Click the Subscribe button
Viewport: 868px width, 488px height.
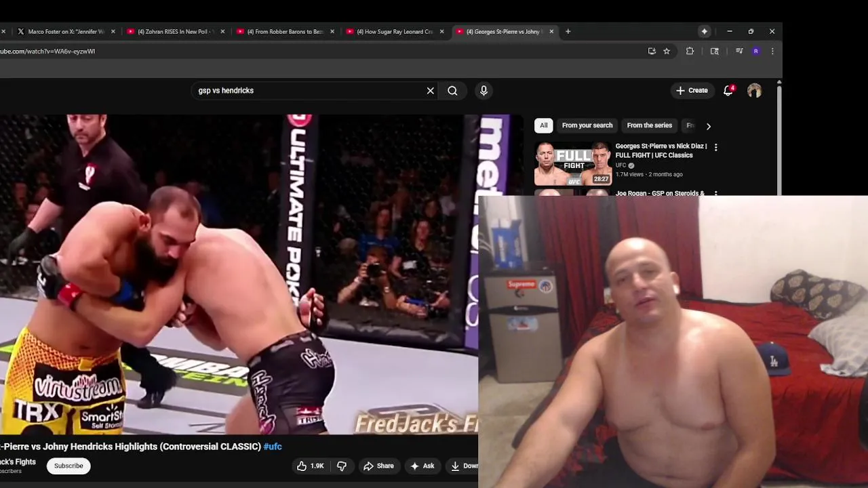click(68, 466)
